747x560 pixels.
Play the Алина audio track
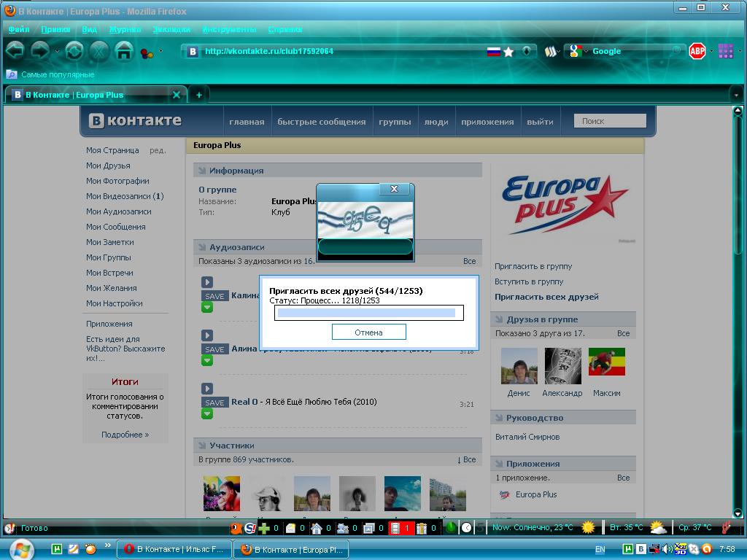[206, 335]
